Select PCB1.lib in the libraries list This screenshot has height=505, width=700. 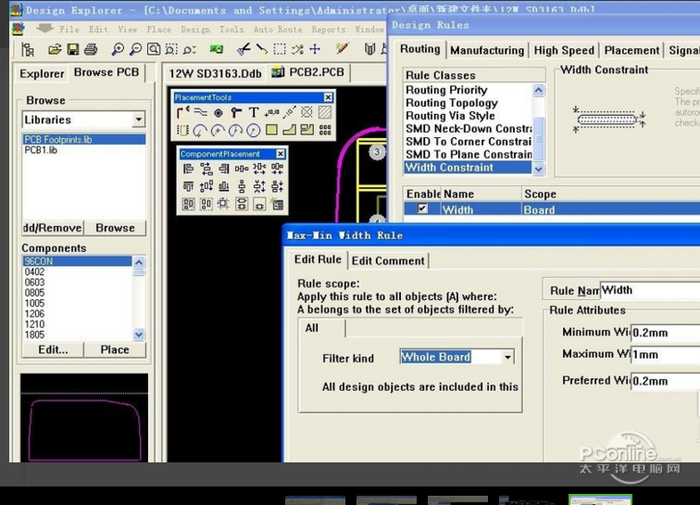click(42, 150)
